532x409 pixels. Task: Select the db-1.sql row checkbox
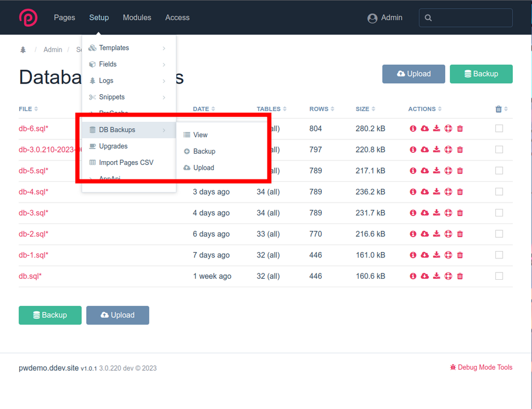point(499,255)
